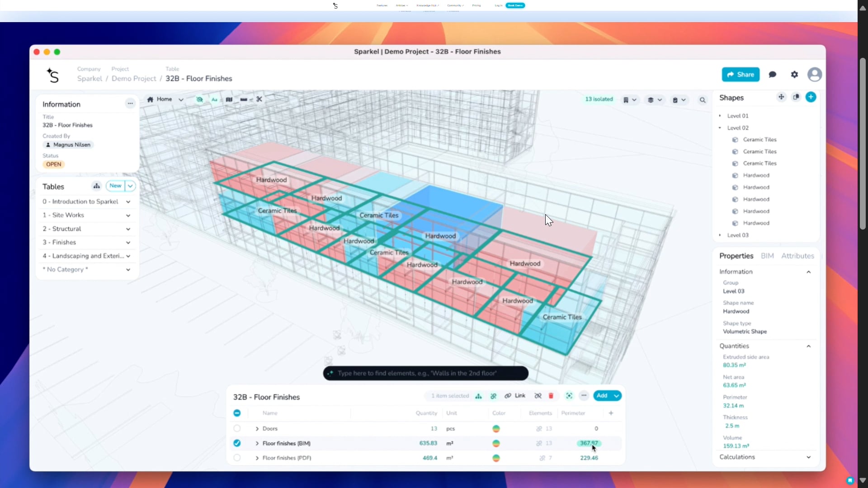The height and width of the screenshot is (488, 868).
Task: Switch to the BIM tab
Action: point(767,256)
